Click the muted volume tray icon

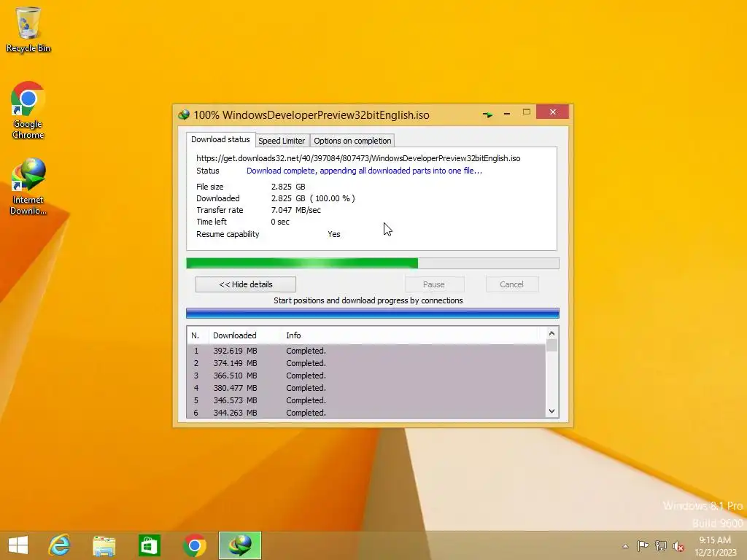[678, 546]
